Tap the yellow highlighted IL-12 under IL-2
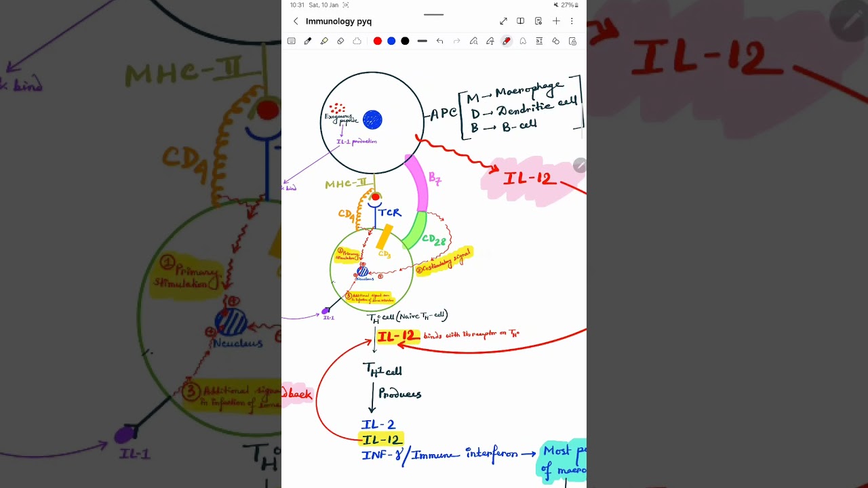The image size is (868, 488). (382, 440)
